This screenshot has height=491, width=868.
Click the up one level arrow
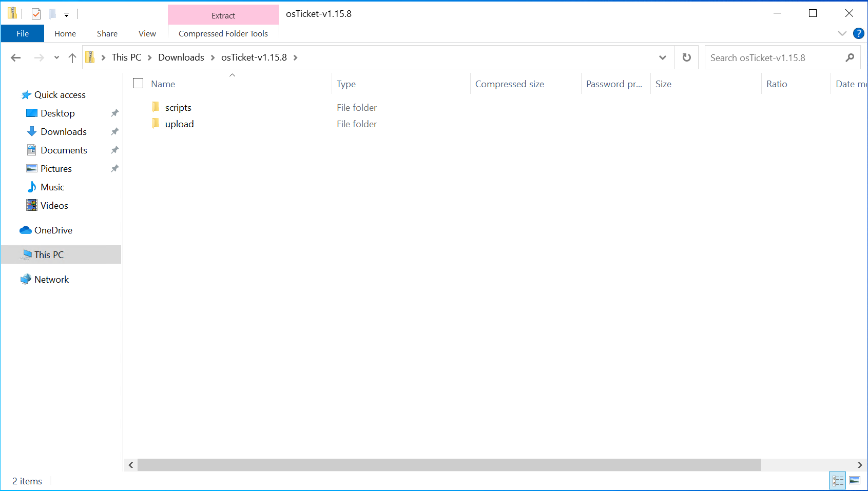pos(72,57)
